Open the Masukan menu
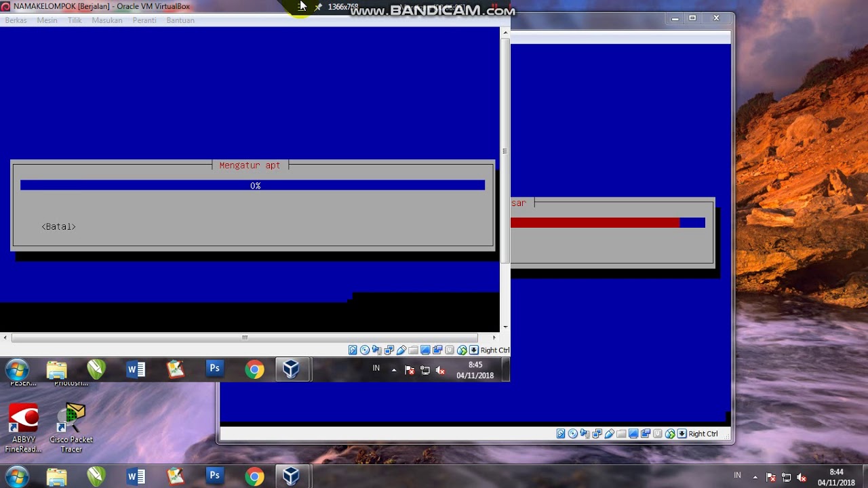This screenshot has height=488, width=868. (107, 20)
